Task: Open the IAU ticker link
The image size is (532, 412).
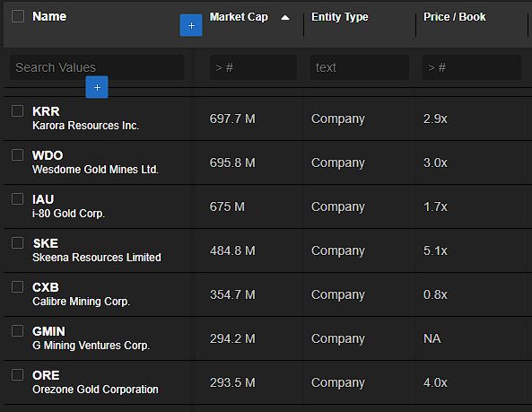Action: pos(43,199)
